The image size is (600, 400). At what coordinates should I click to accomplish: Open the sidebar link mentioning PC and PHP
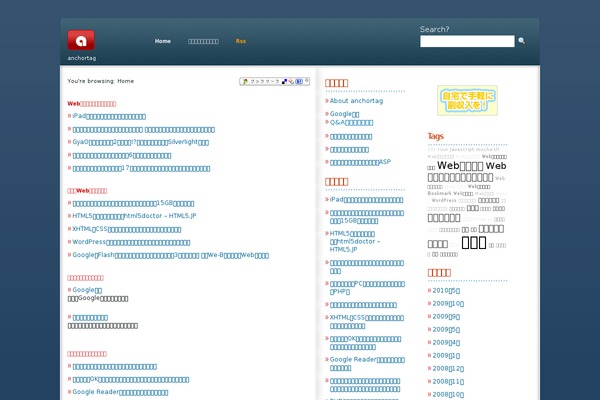click(367, 287)
